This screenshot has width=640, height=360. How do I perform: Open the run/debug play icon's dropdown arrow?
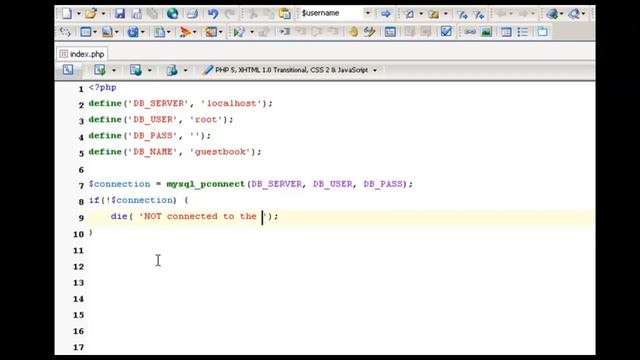(x=251, y=32)
